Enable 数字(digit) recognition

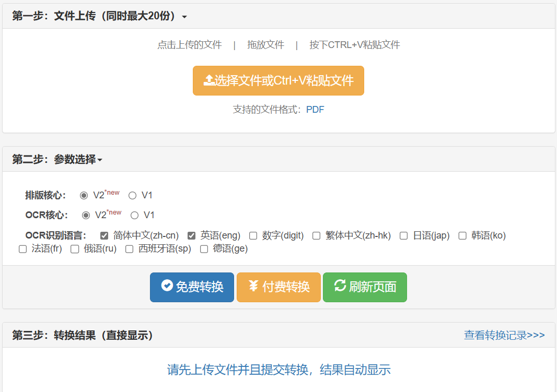tap(253, 235)
